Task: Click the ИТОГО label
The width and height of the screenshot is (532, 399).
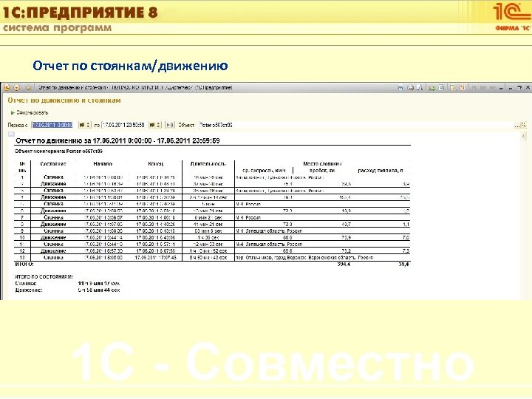Action: 24,264
